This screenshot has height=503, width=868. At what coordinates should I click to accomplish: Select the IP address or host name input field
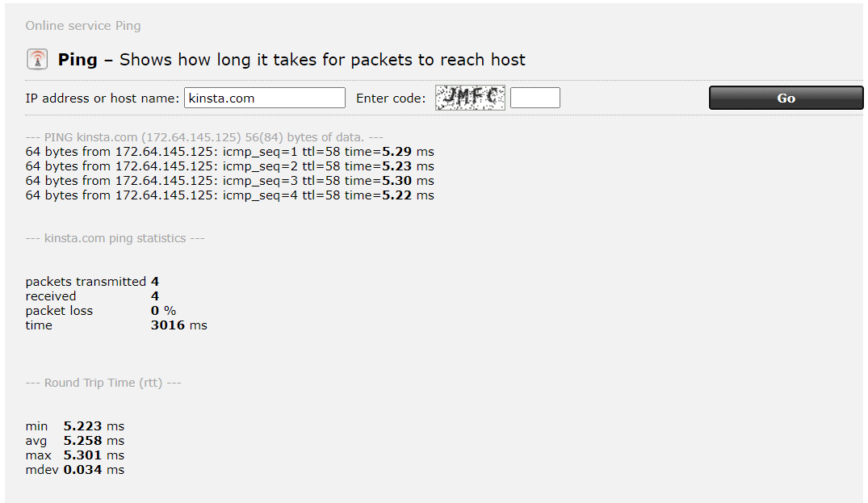tap(265, 97)
